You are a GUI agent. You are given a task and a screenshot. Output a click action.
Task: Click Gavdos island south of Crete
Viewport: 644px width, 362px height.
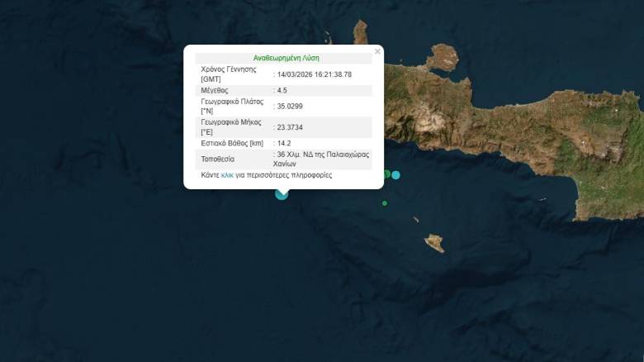[x=434, y=243]
